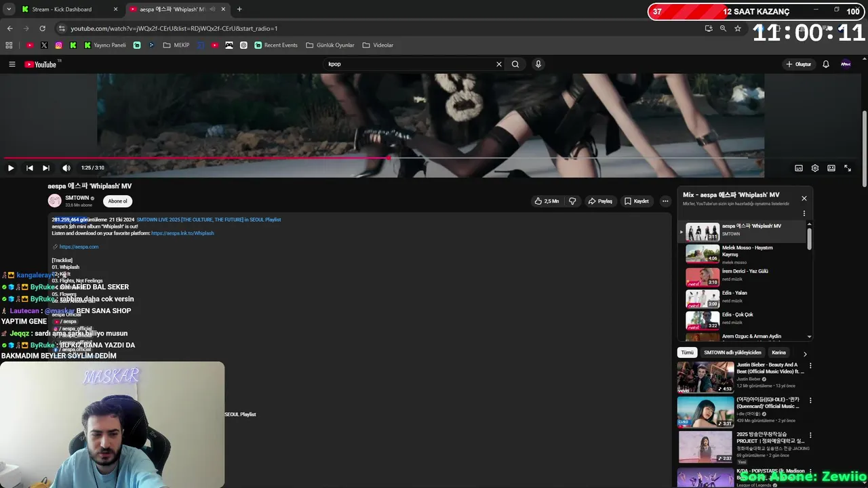868x488 pixels.
Task: Close the Mix playlist panel
Action: coord(804,199)
